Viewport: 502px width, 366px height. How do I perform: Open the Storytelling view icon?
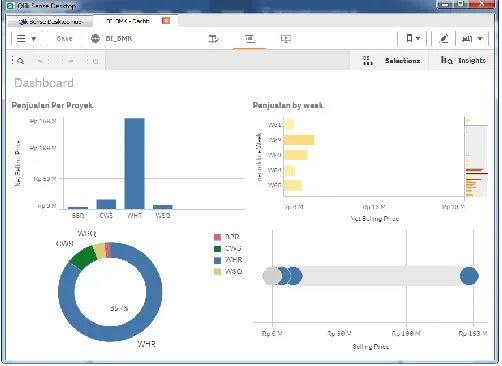click(286, 39)
